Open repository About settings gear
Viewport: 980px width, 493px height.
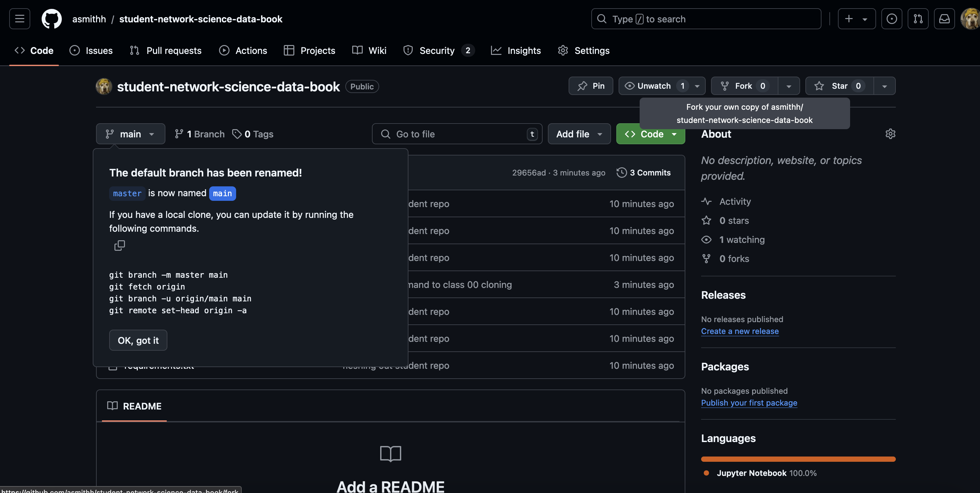pos(890,134)
